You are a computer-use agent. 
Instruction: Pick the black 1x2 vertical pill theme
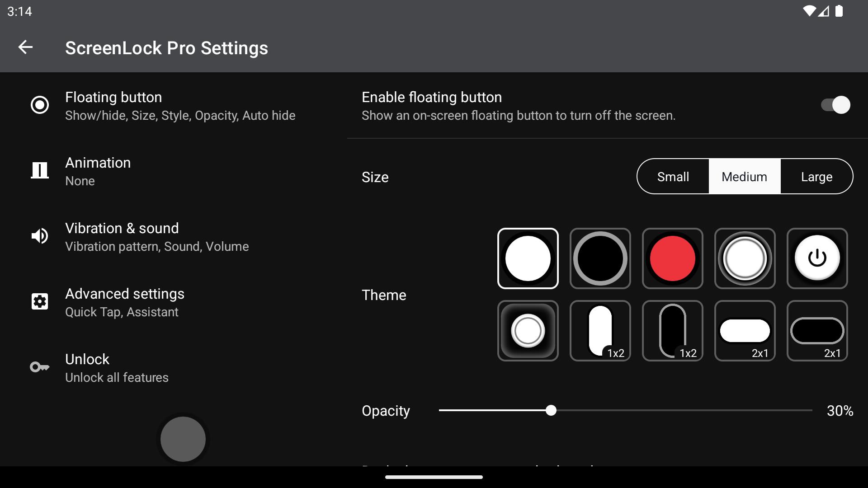coord(672,331)
